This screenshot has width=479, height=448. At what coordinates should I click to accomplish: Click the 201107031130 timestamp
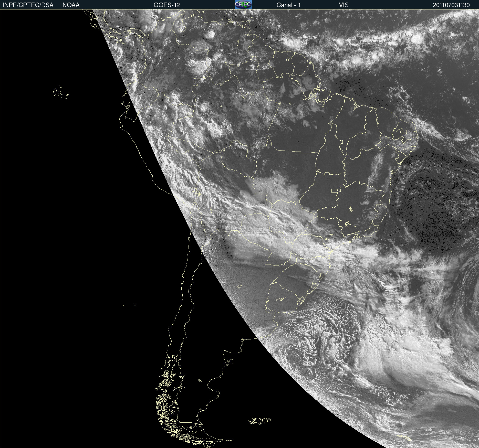(451, 5)
